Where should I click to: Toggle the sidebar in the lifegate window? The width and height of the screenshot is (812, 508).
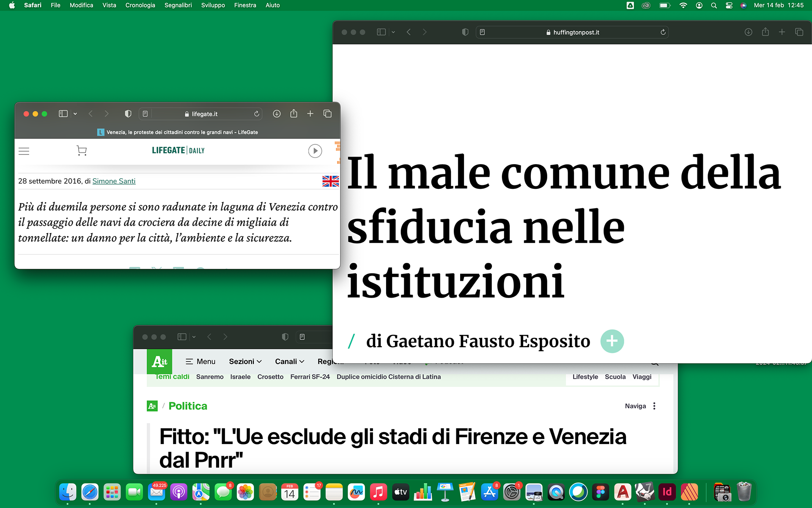pos(63,113)
